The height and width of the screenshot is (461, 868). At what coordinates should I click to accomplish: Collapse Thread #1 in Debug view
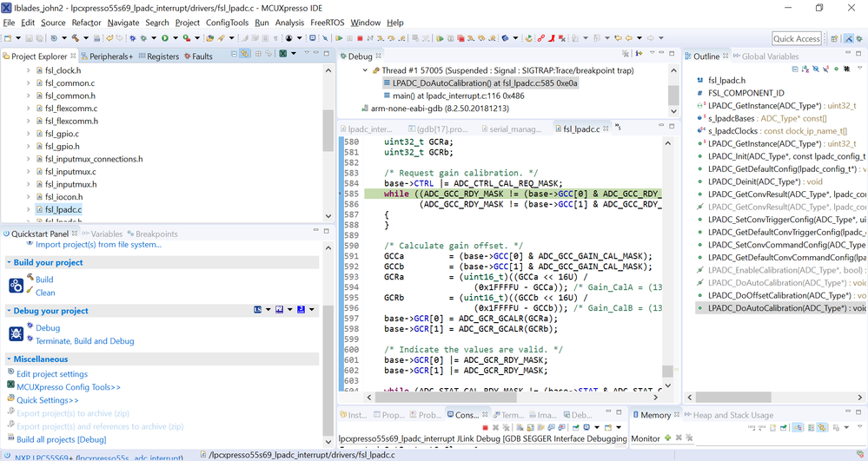363,70
